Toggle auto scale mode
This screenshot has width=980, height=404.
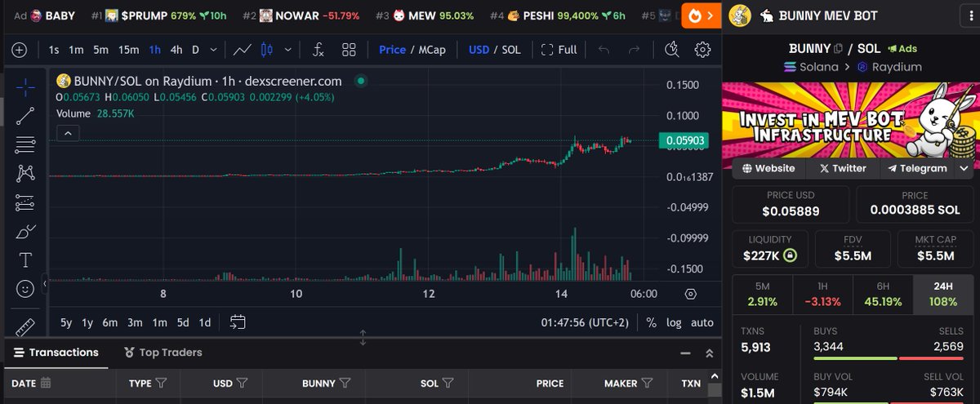point(702,322)
